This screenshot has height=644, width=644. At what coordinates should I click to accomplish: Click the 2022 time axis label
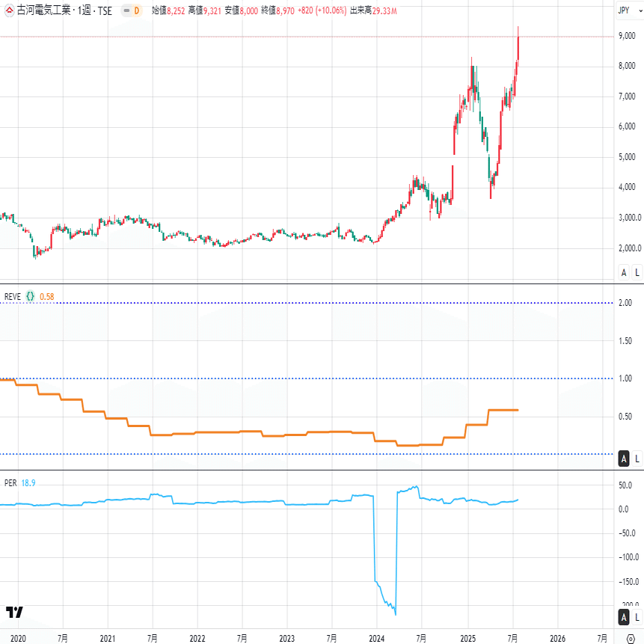[197, 638]
